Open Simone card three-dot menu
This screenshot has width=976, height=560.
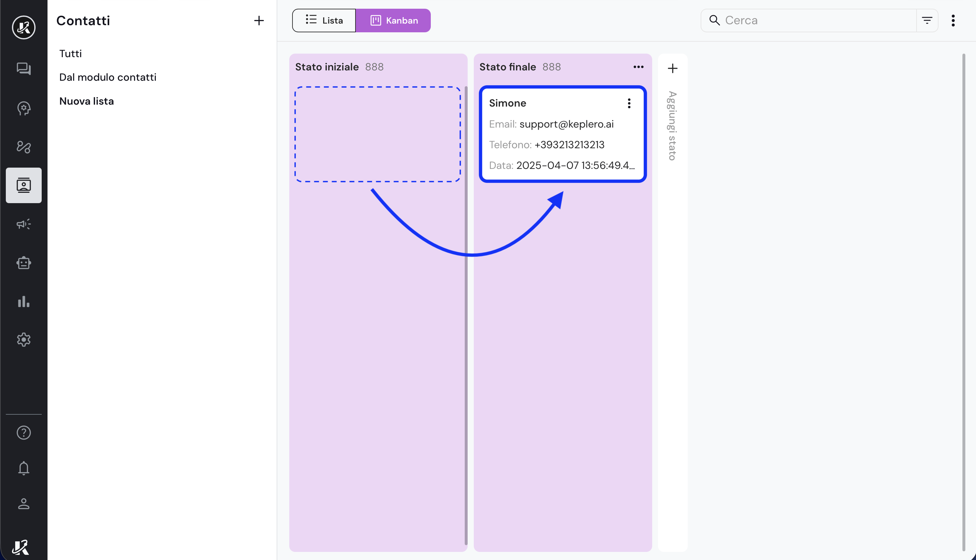[629, 103]
